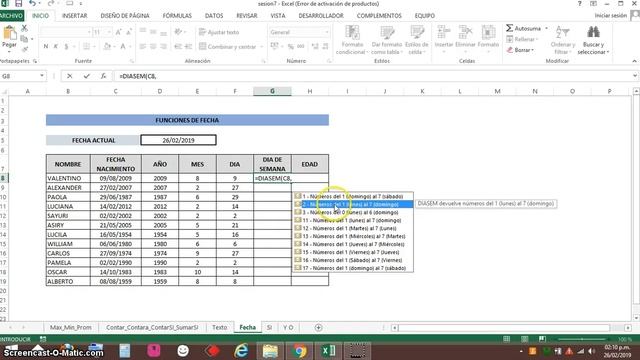Select column G header

tap(272, 91)
